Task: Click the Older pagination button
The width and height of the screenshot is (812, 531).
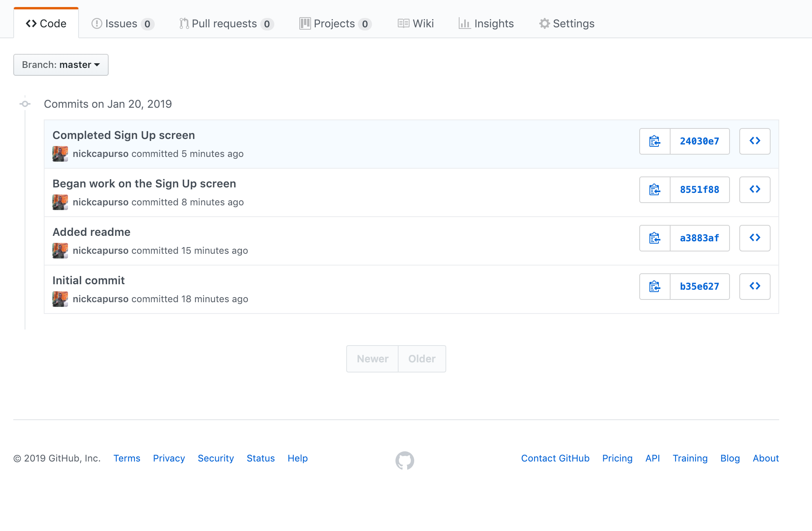Action: tap(422, 359)
